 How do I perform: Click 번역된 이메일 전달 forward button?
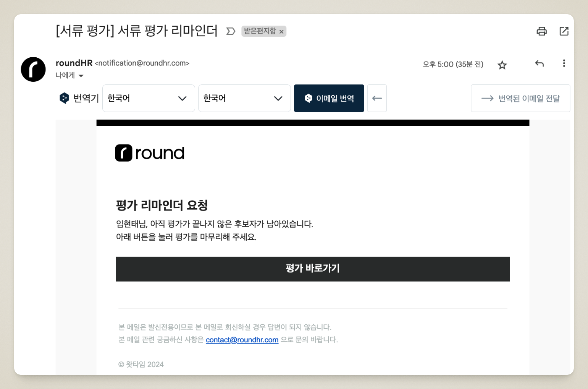[520, 98]
